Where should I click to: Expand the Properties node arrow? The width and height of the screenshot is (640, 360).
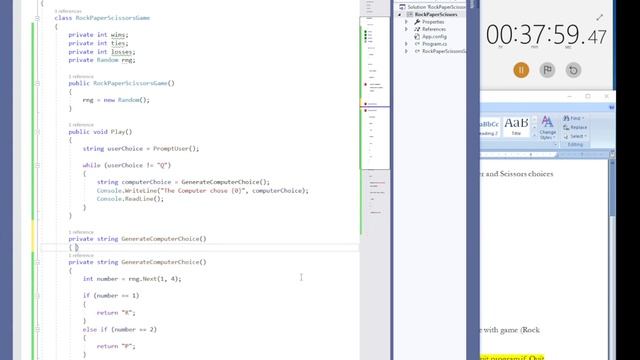click(406, 22)
